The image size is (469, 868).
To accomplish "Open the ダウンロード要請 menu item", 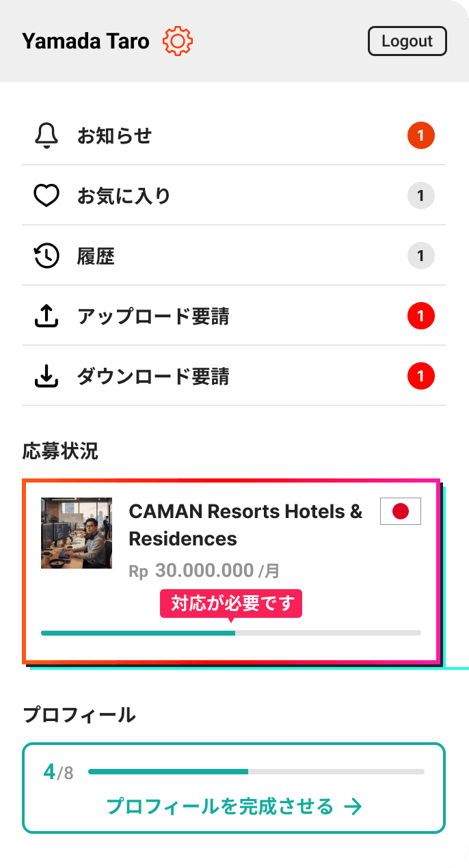I will 234,377.
